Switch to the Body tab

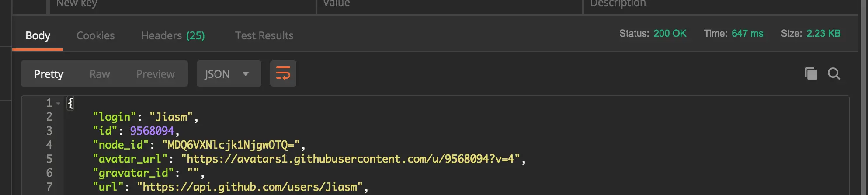click(x=38, y=35)
